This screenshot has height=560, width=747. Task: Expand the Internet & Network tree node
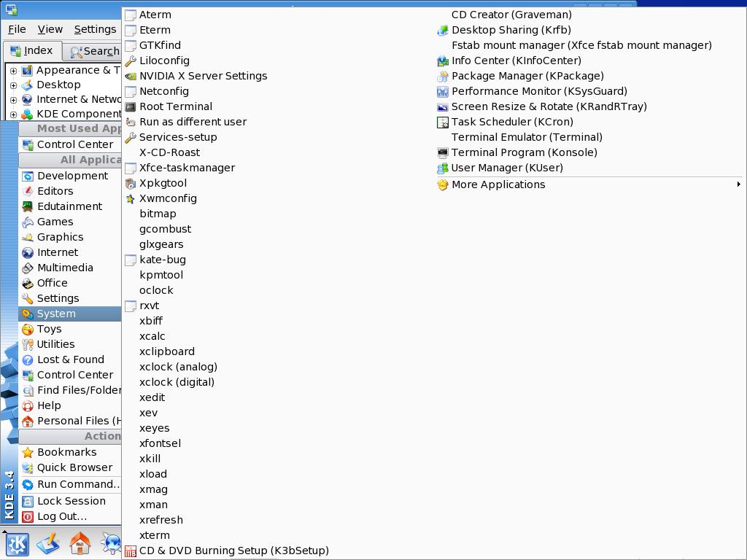coord(13,100)
